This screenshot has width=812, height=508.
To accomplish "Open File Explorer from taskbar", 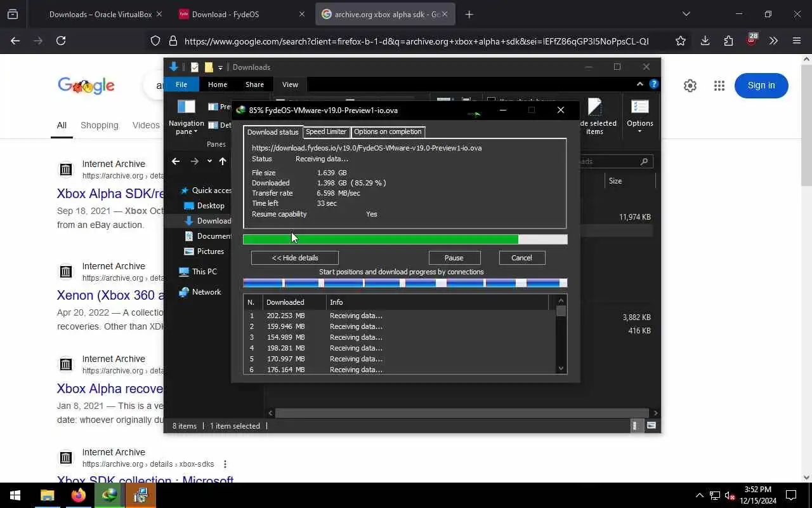I will [48, 495].
